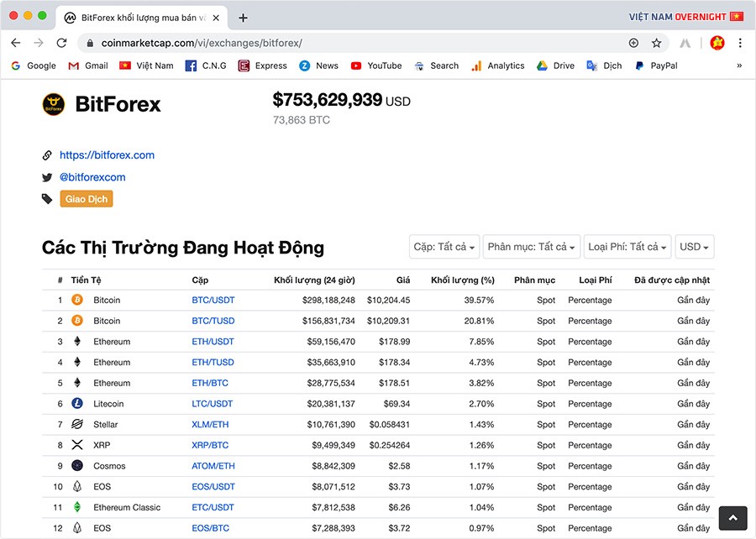Viewport: 756px width, 539px height.
Task: Click the add (plus circle) icon in the address bar
Action: (x=633, y=43)
